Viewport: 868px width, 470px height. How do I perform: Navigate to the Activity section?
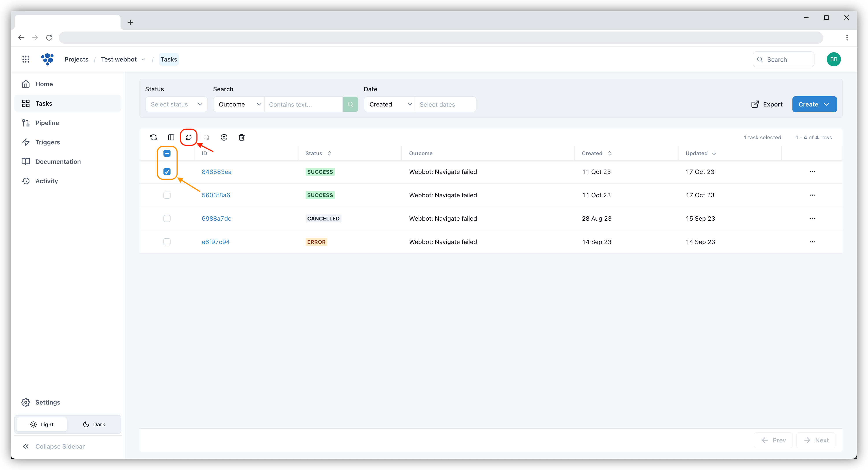click(x=46, y=181)
